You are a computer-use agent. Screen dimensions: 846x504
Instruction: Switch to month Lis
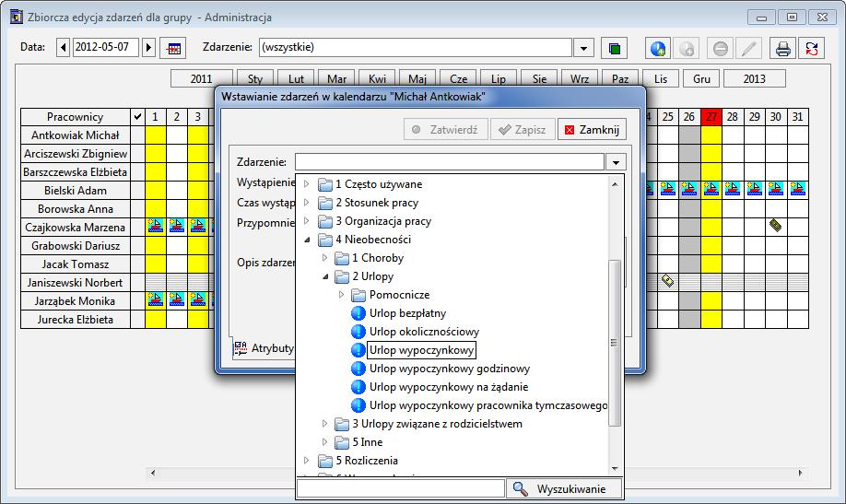click(661, 79)
